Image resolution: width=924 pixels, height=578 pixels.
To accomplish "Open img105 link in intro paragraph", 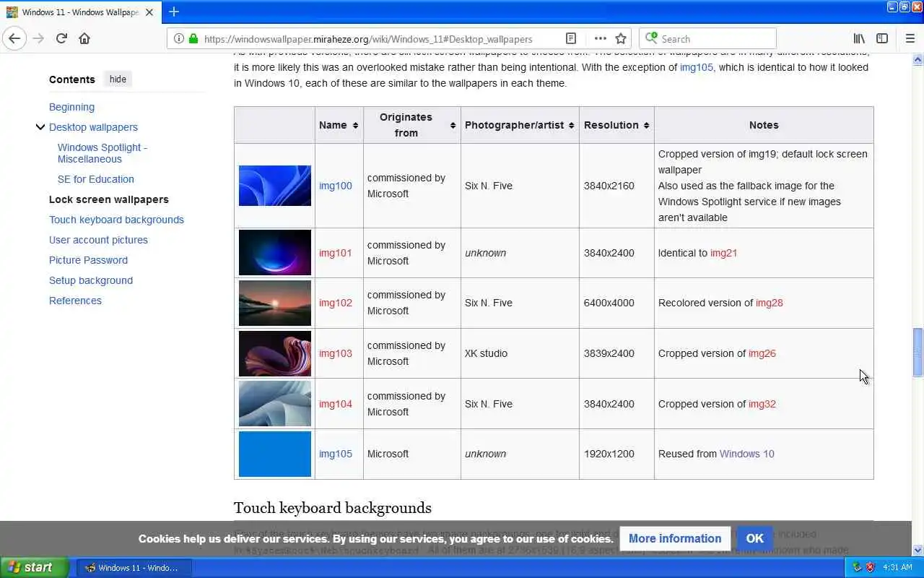I will point(697,67).
